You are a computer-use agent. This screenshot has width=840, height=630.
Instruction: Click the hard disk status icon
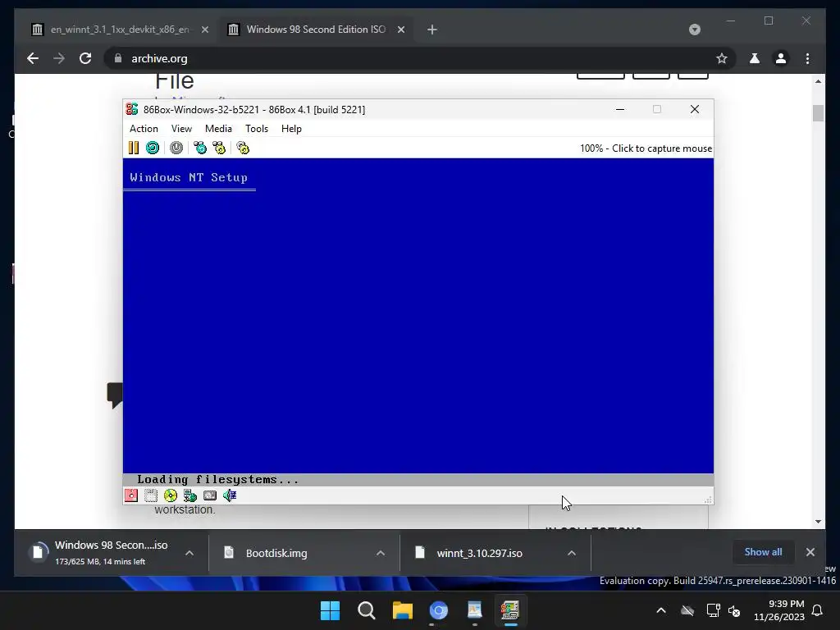[x=210, y=495]
